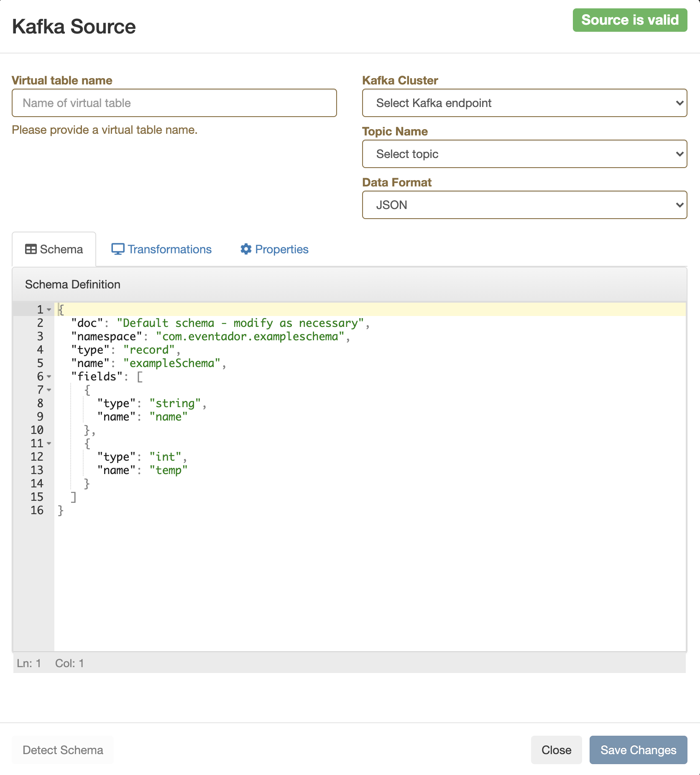Click line number 16 in the editor gutter
This screenshot has width=700, height=775.
coord(37,510)
